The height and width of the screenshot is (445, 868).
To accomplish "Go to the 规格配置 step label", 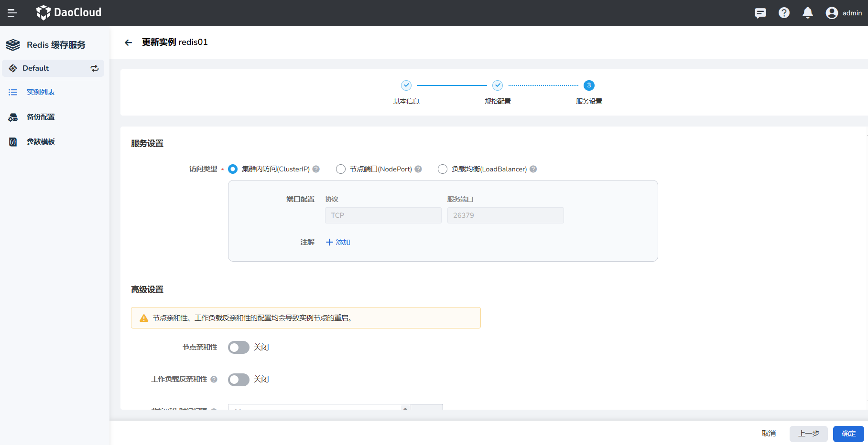I will [x=498, y=101].
